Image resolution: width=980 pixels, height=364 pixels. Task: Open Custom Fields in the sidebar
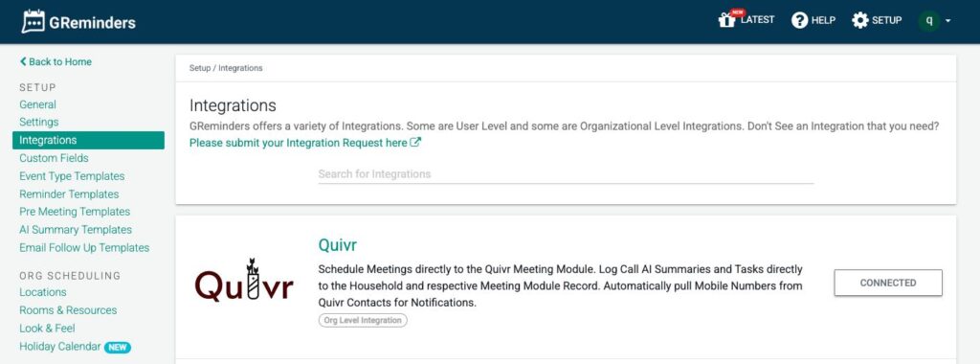[54, 158]
